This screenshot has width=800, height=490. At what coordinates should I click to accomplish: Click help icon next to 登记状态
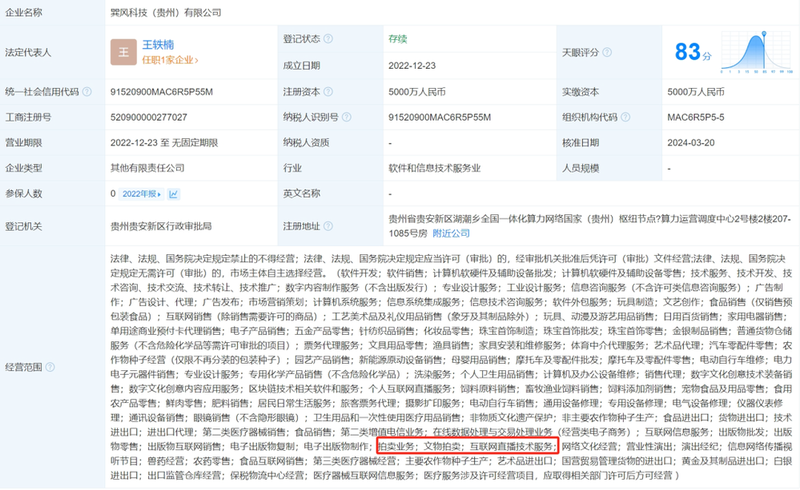point(328,39)
